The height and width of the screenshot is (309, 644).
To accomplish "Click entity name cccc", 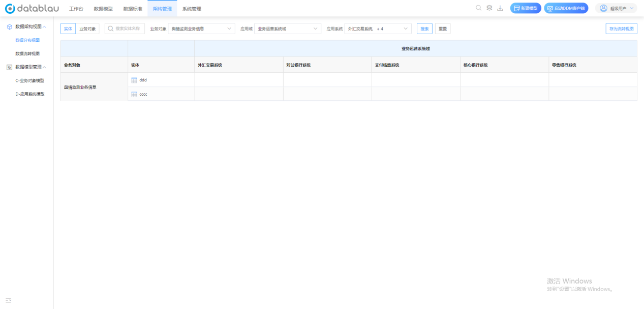I will tap(143, 94).
